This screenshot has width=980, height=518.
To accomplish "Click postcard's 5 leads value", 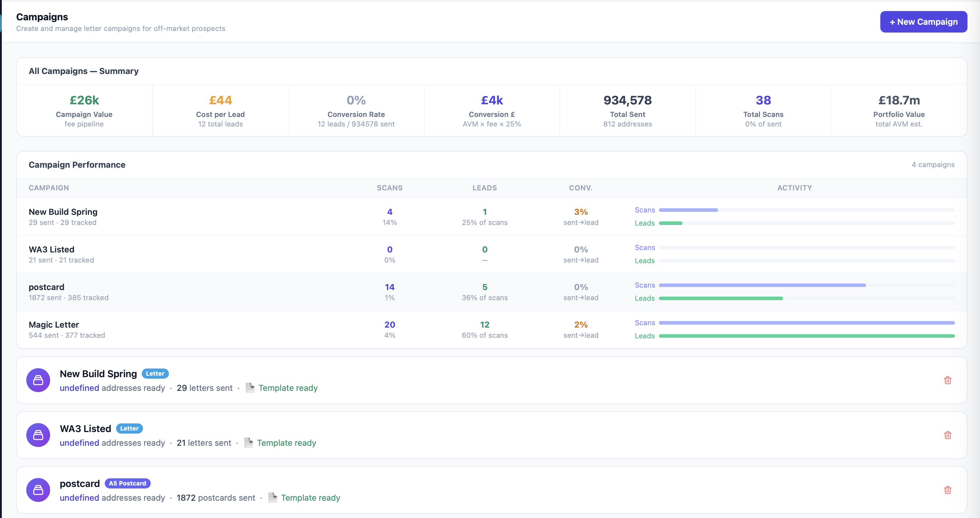I will tap(485, 287).
